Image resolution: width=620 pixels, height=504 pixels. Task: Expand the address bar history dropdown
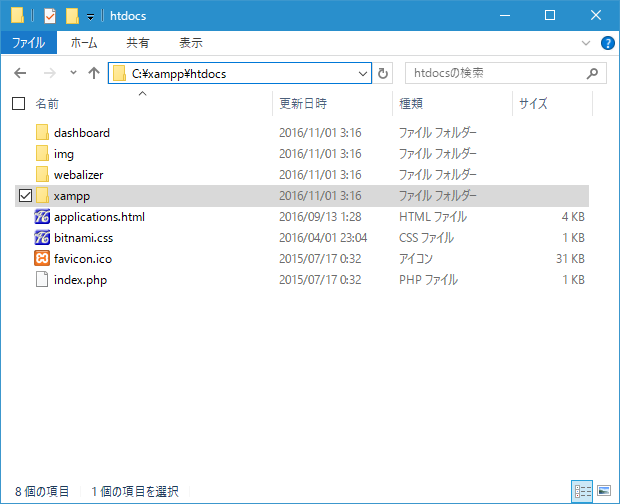(363, 74)
